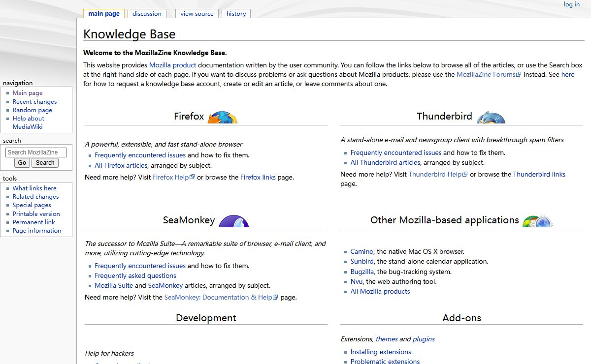Open the Camino browser link

362,252
